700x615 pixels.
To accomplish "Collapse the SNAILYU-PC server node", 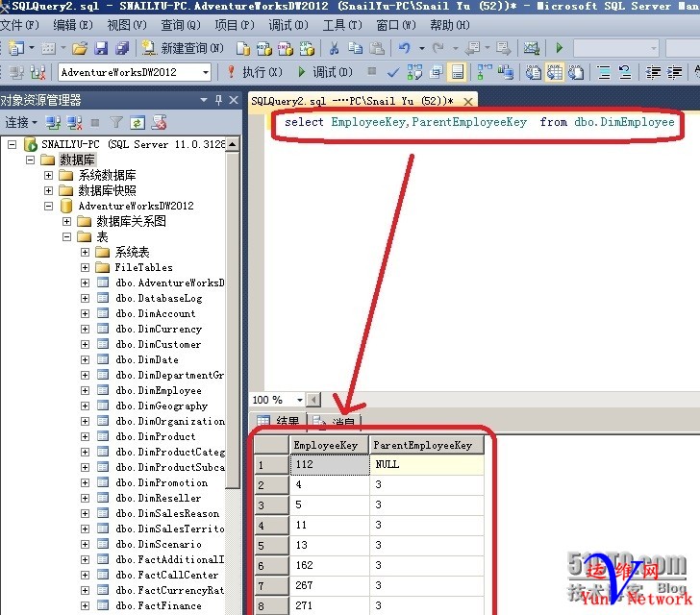I will coord(12,144).
